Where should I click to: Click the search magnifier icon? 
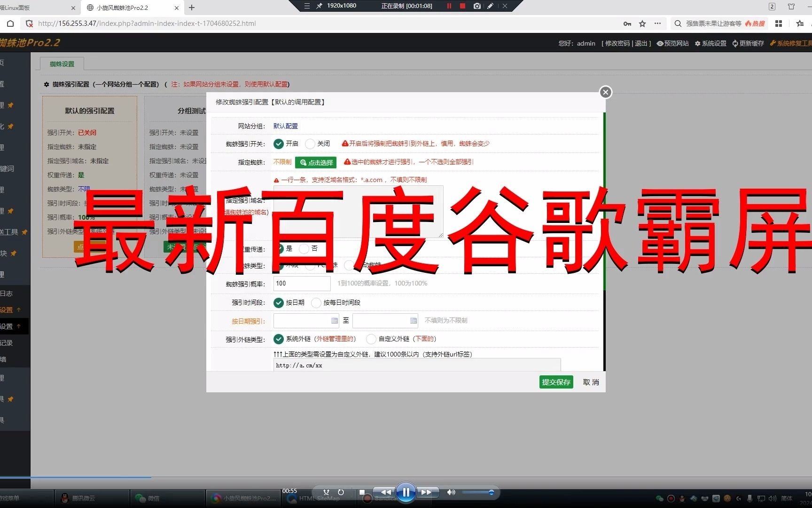(x=678, y=24)
